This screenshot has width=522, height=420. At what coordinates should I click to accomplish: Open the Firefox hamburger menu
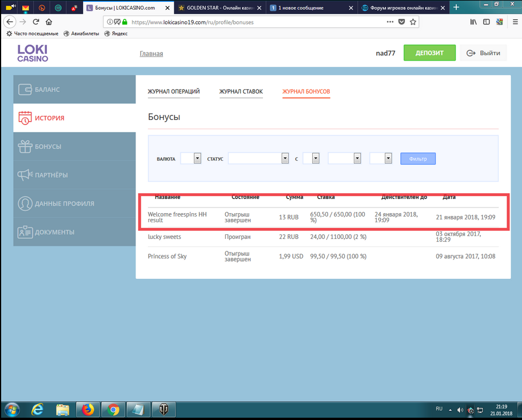pyautogui.click(x=515, y=22)
